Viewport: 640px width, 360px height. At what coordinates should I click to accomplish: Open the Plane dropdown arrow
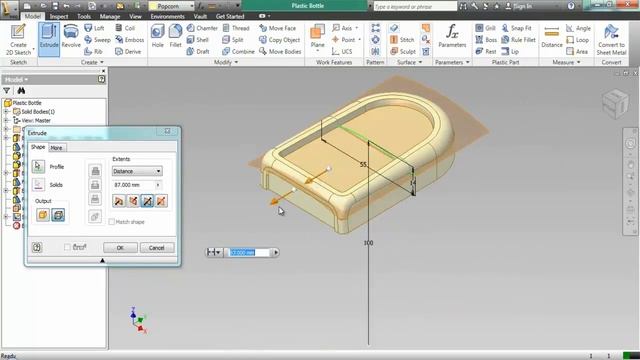pyautogui.click(x=318, y=52)
